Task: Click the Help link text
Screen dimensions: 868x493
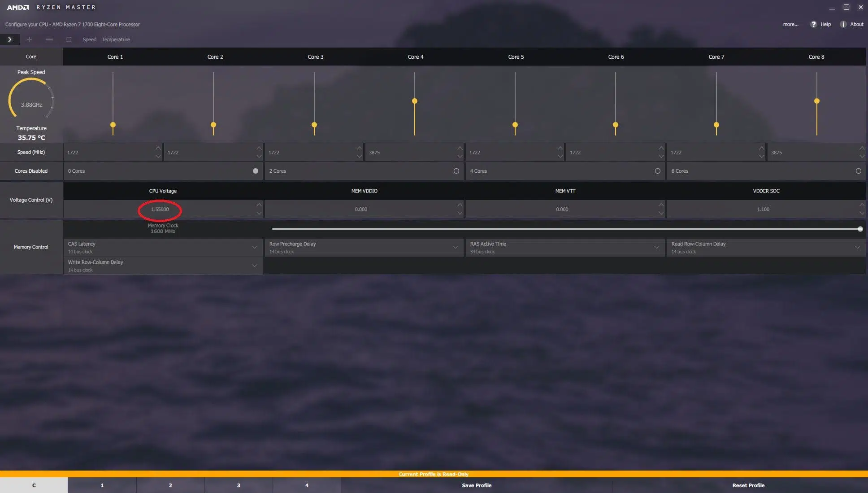Action: 825,24
